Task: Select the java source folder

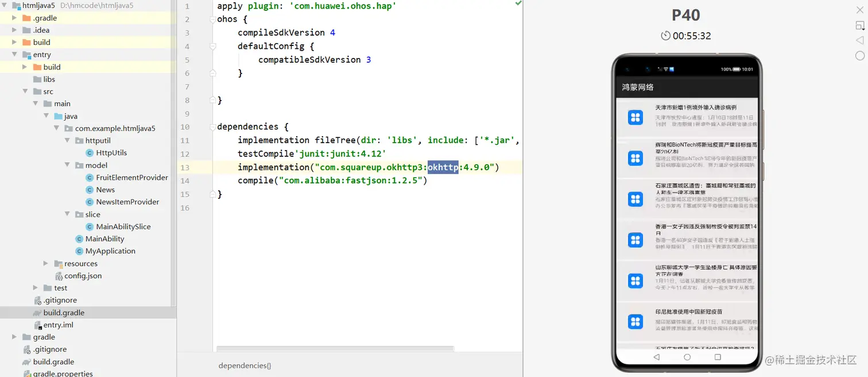Action: (71, 116)
